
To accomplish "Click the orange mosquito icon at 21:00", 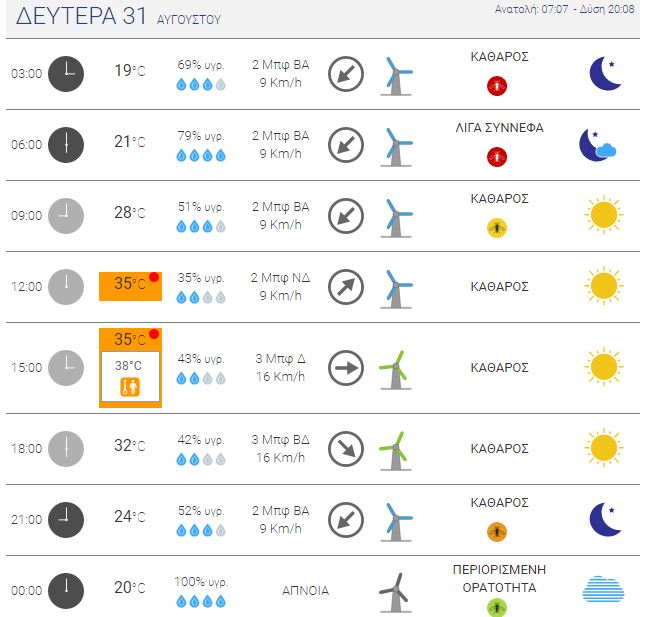I will point(497,532).
